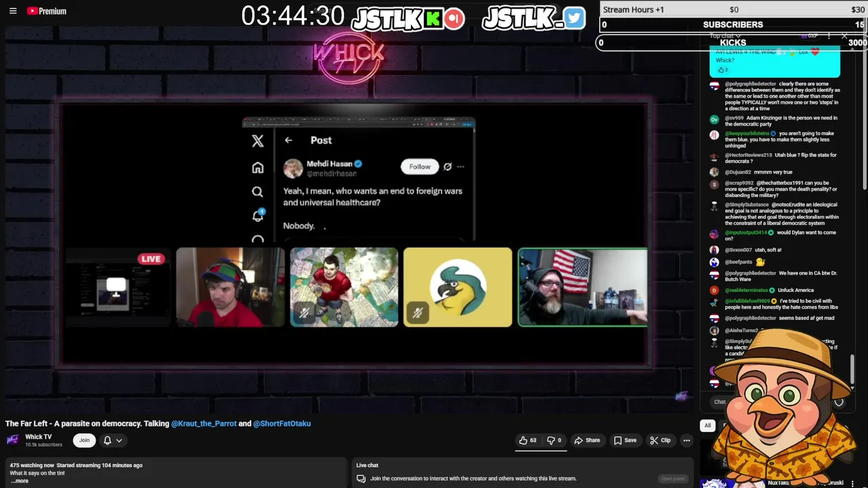This screenshot has width=868, height=488.
Task: Open the hamburger guide menu
Action: [13, 11]
